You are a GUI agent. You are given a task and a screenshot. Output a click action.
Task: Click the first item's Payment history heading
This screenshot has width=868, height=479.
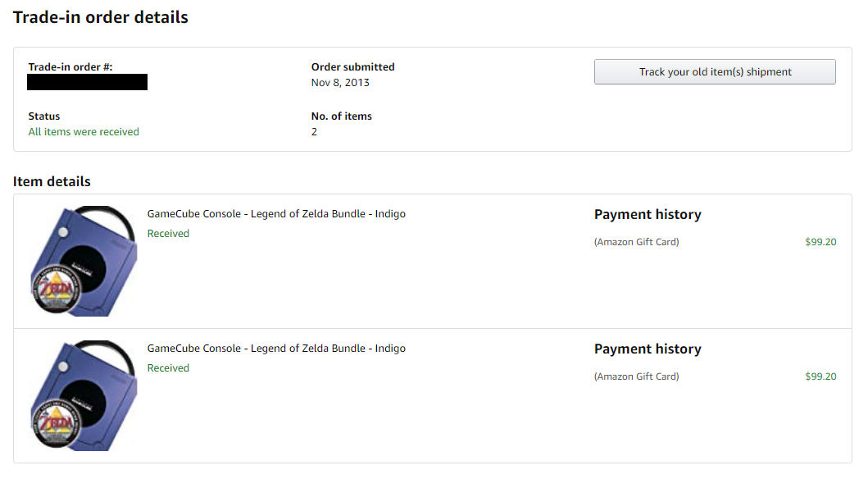[x=648, y=214]
